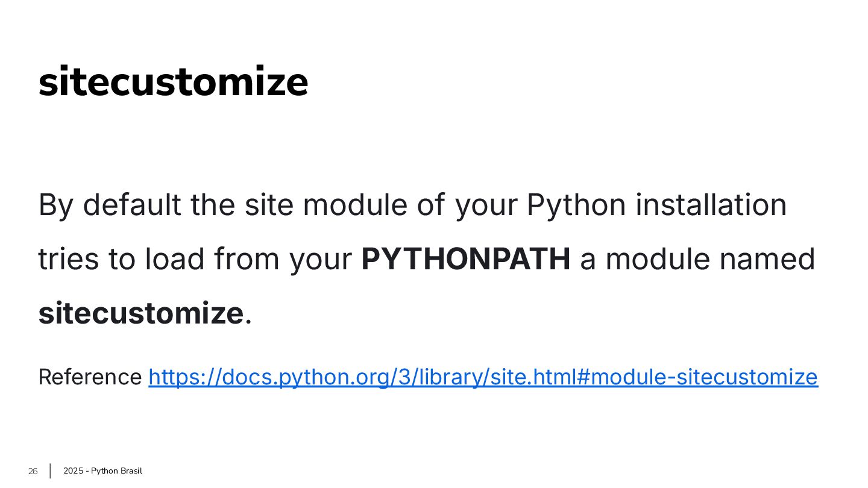Open the docs.python.org sitecustomize reference link
868x488 pixels.
point(482,377)
